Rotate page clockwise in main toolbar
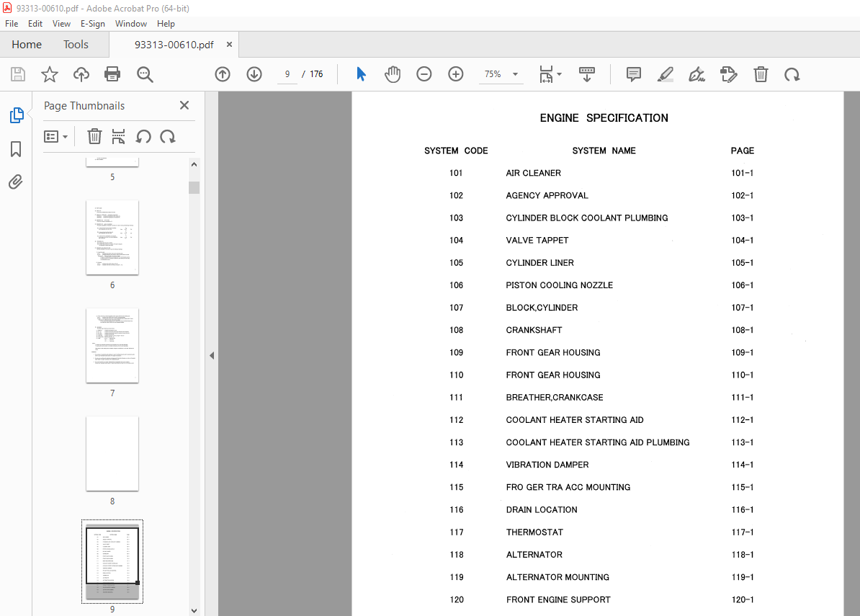This screenshot has height=616, width=860. pyautogui.click(x=792, y=74)
